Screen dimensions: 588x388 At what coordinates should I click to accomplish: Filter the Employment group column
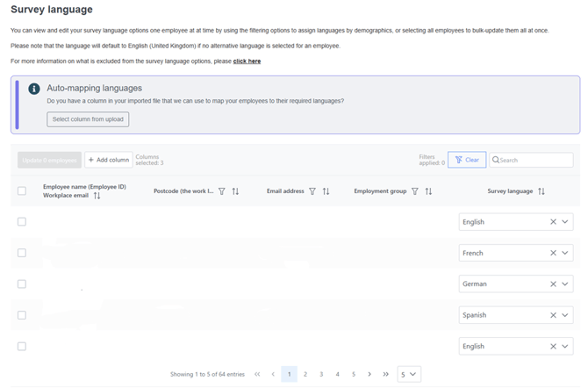click(x=415, y=191)
